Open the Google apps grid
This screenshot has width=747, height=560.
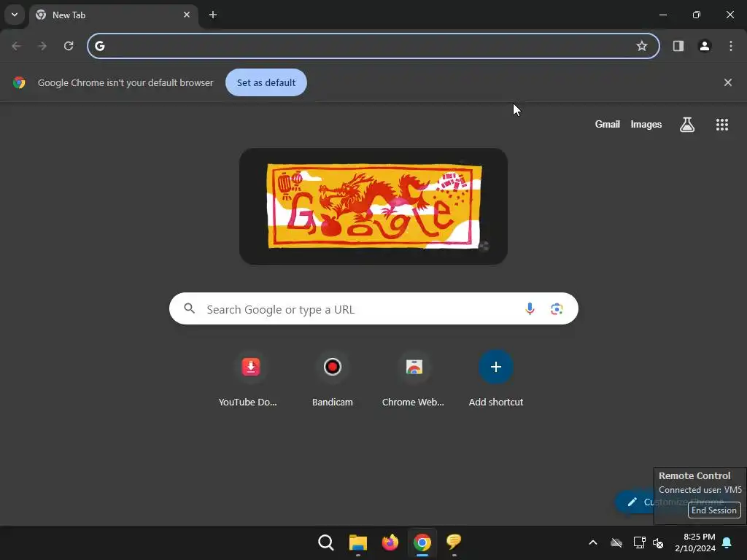[x=722, y=125]
